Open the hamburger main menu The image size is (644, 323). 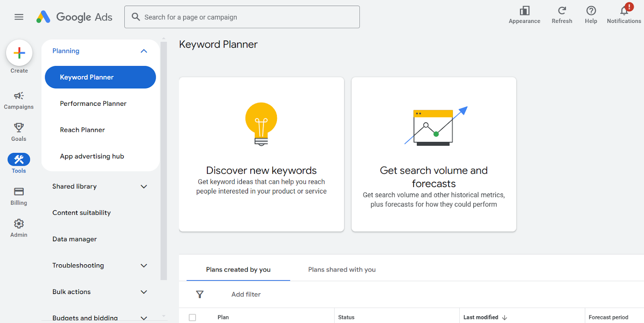19,17
